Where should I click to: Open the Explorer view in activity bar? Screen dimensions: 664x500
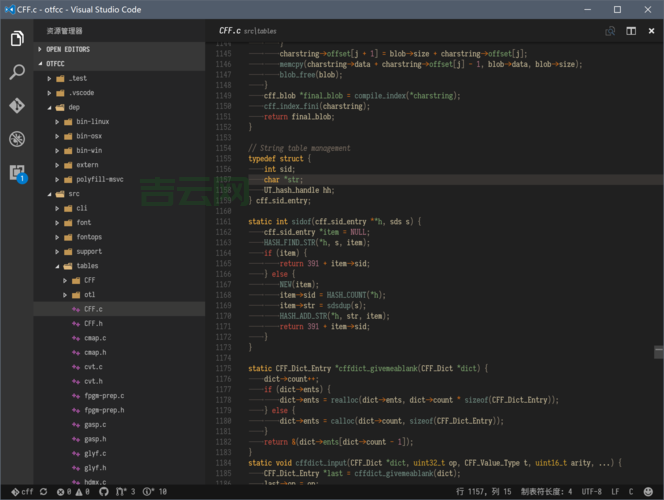tap(16, 39)
